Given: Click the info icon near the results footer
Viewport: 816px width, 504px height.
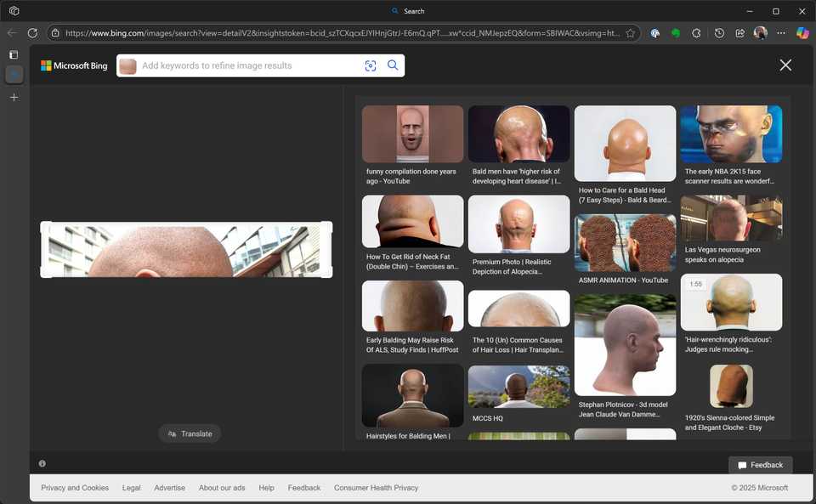Looking at the screenshot, I should pos(42,463).
